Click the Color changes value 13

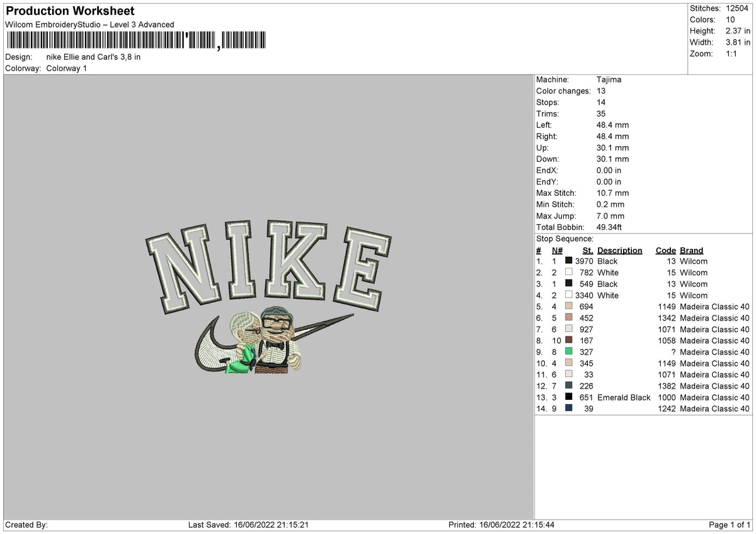click(602, 91)
